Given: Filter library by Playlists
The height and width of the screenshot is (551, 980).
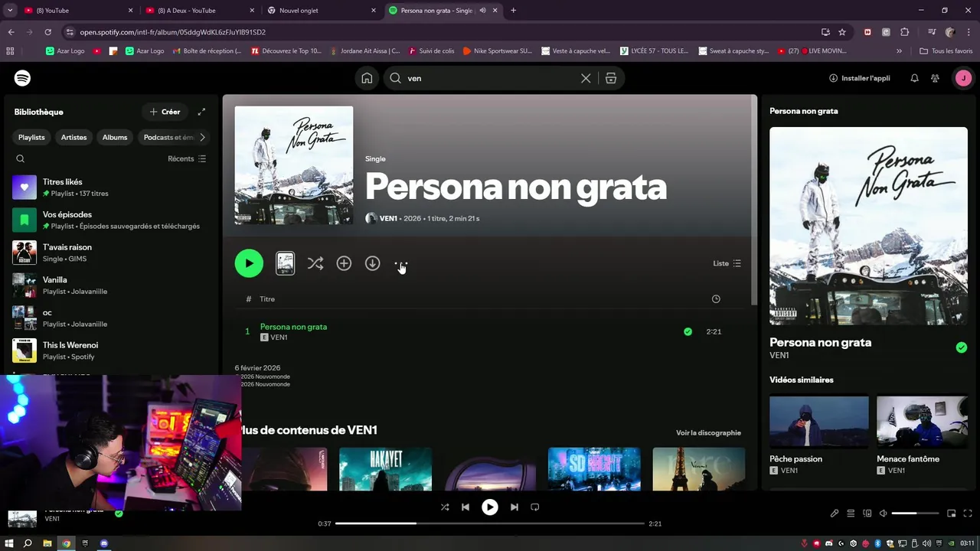Looking at the screenshot, I should point(31,137).
